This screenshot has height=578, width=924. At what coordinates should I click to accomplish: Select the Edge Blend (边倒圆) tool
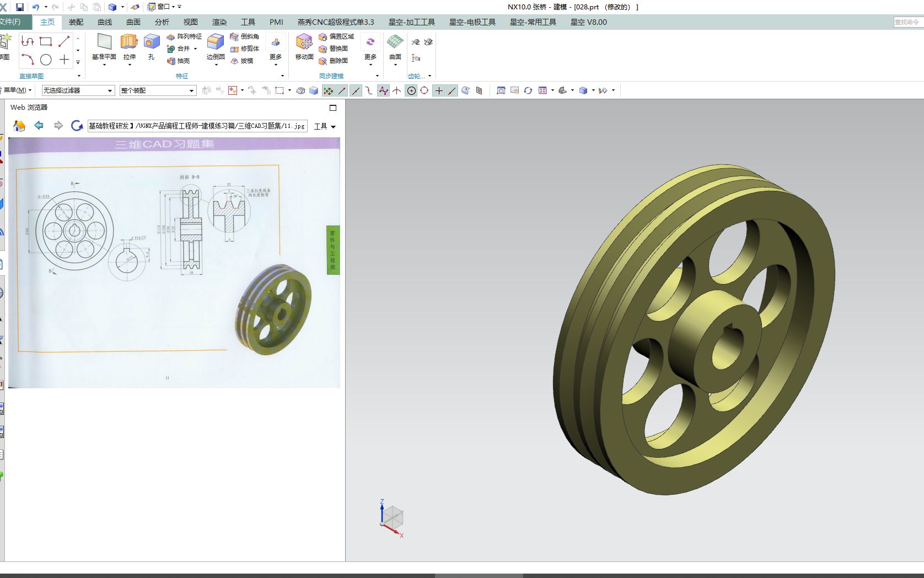click(x=215, y=43)
